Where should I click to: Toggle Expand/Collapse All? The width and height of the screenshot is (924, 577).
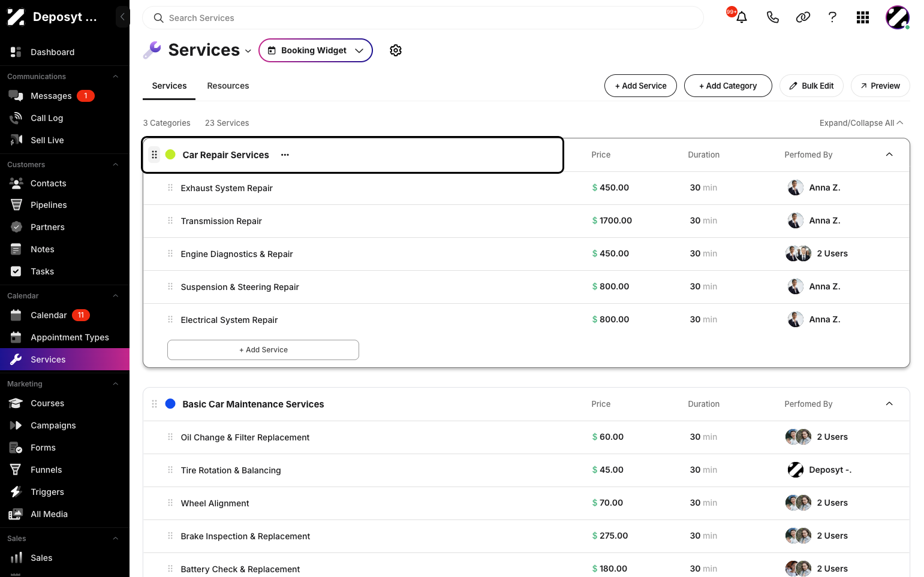point(861,123)
